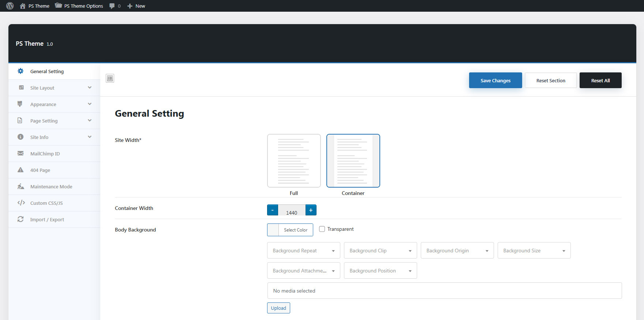Click the 404 Page warning icon
644x320 pixels.
(x=20, y=170)
